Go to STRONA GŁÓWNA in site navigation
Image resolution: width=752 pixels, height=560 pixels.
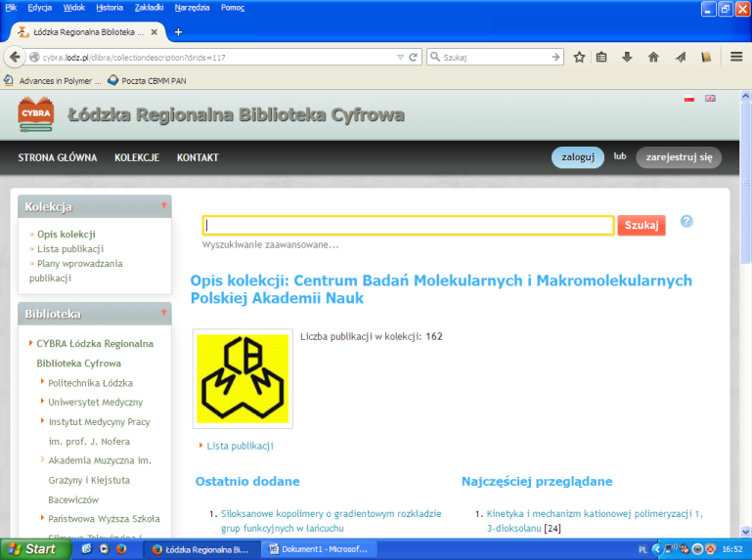coord(58,157)
